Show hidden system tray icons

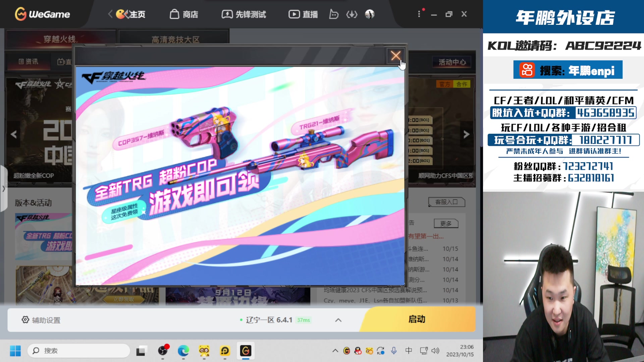pos(335,351)
